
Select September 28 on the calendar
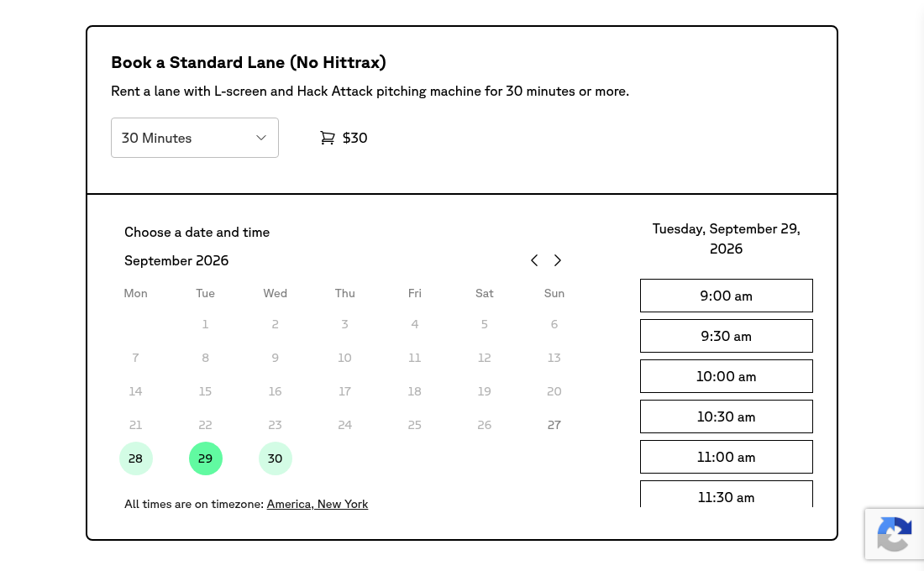click(135, 458)
